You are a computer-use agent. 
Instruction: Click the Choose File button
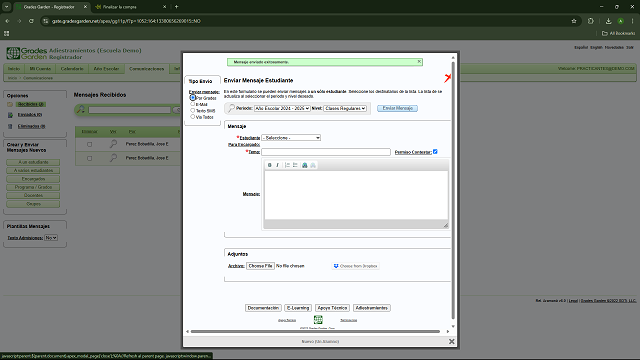(260, 266)
